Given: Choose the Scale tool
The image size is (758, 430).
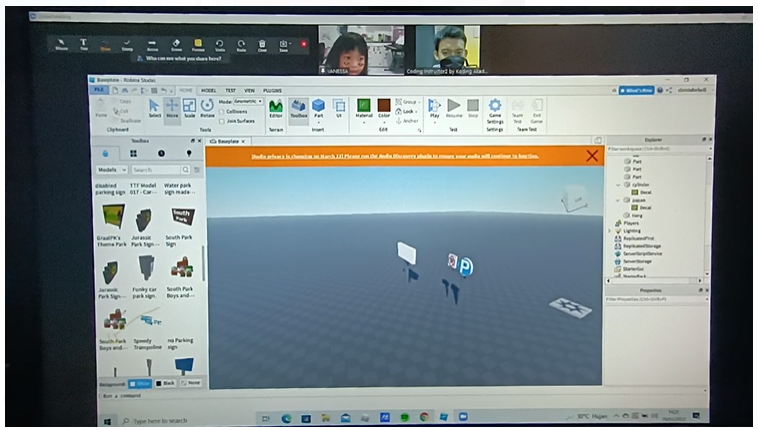Looking at the screenshot, I should pyautogui.click(x=190, y=109).
